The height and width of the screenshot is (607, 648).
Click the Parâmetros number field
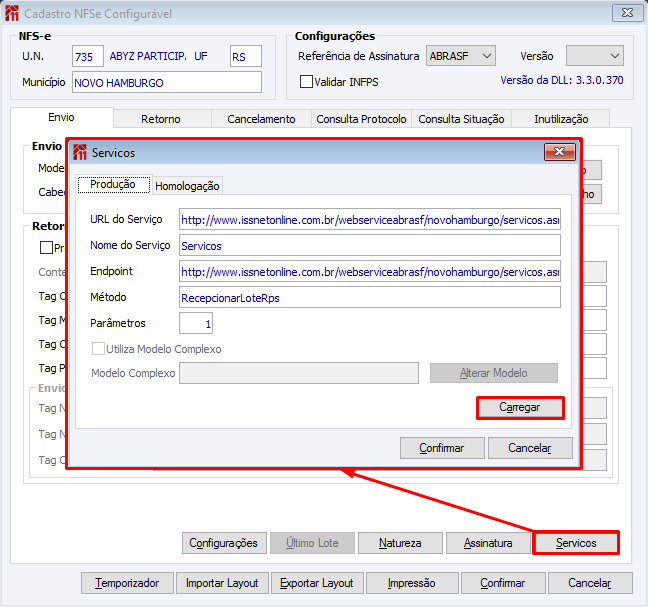tap(195, 323)
